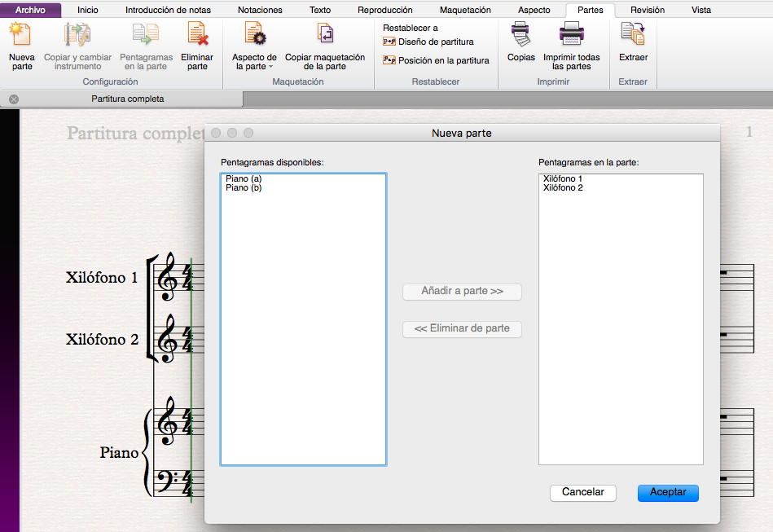Open the Archivo tab
Image resolution: width=773 pixels, height=532 pixels.
30,10
